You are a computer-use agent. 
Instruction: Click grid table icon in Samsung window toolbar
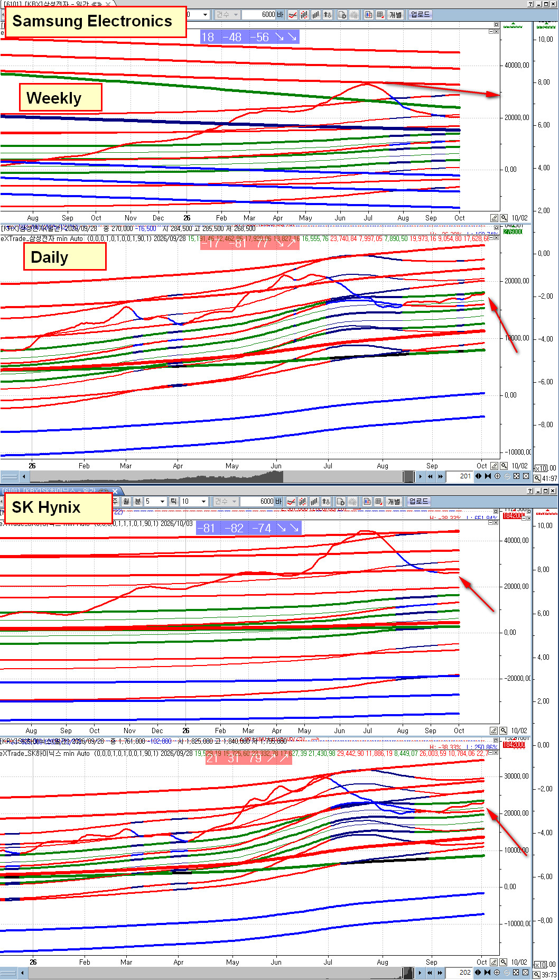point(380,15)
